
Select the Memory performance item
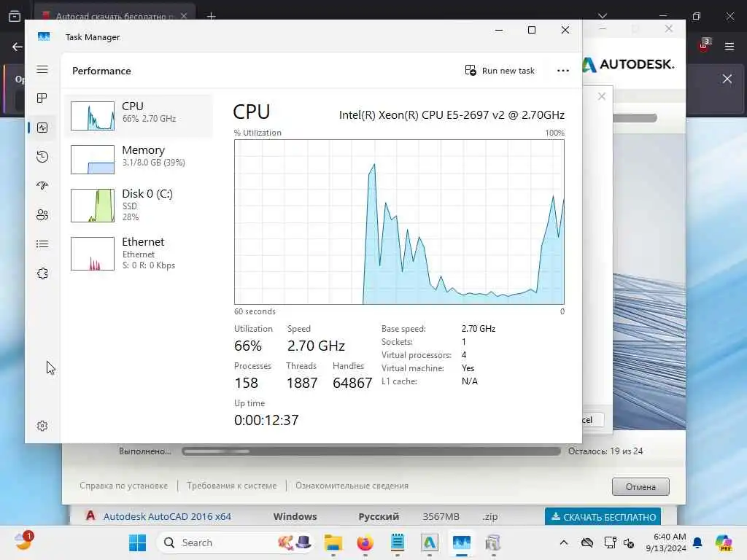[139, 160]
